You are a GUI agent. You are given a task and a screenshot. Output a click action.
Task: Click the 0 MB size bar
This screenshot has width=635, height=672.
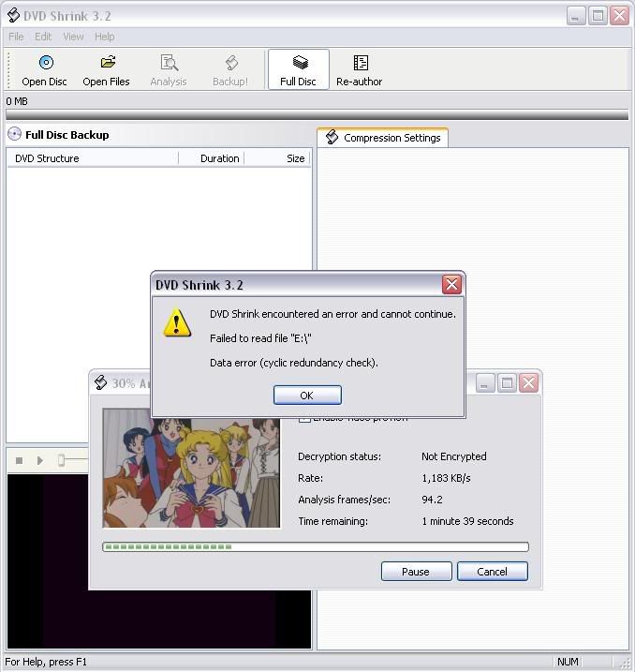click(x=317, y=115)
